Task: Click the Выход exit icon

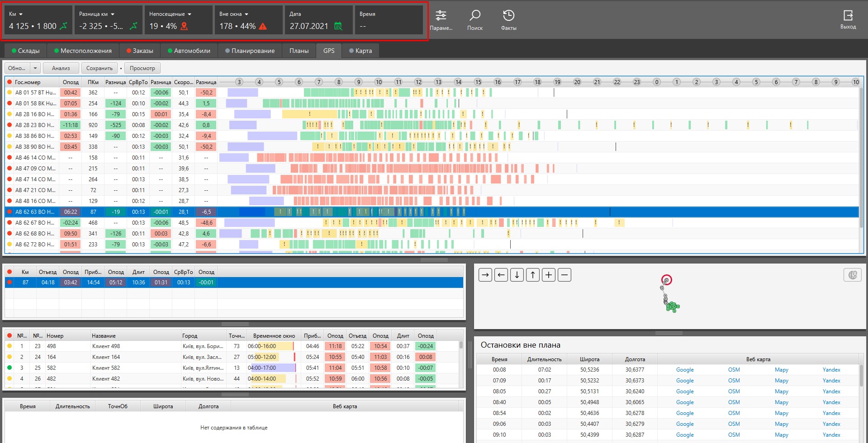Action: 848,15
